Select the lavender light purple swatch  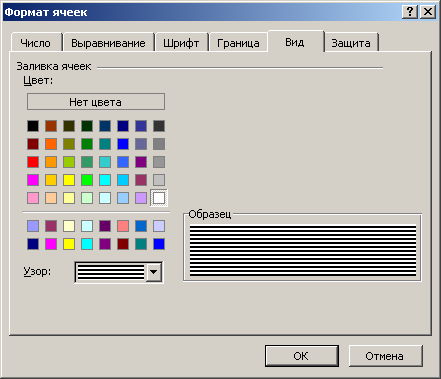(x=141, y=198)
